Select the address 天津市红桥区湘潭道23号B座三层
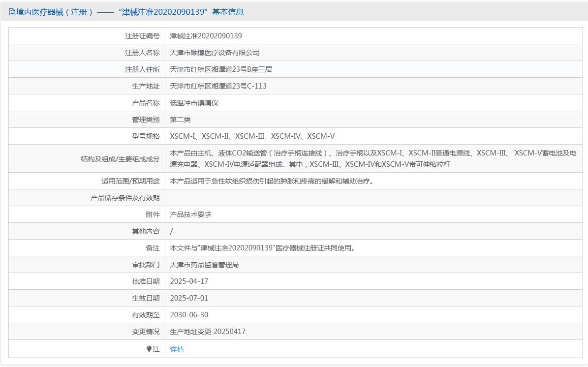The height and width of the screenshot is (367, 588). [221, 69]
